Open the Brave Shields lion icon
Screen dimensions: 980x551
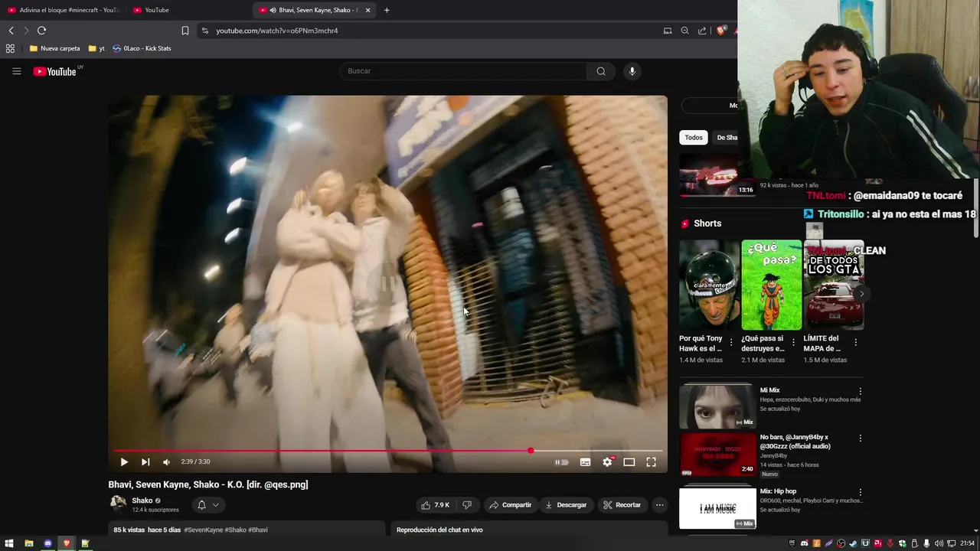[x=721, y=31]
